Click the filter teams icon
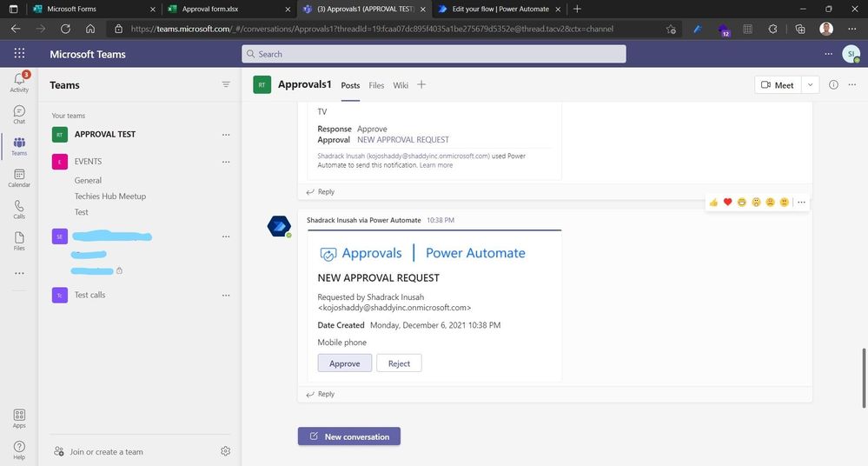The image size is (868, 466). click(226, 84)
